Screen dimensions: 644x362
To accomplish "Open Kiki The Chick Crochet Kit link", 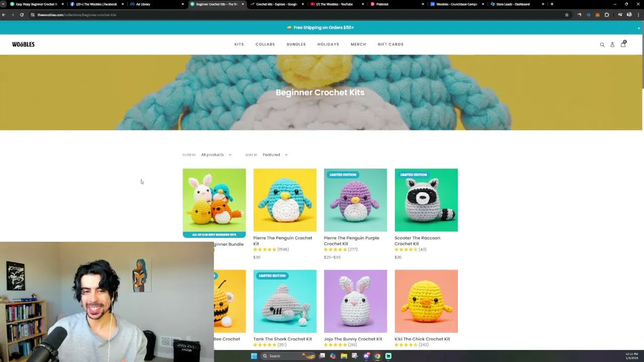I will pos(422,339).
